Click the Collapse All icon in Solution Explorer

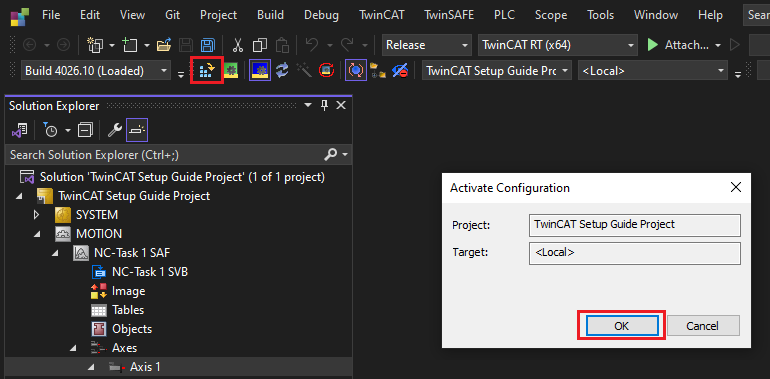(x=85, y=130)
